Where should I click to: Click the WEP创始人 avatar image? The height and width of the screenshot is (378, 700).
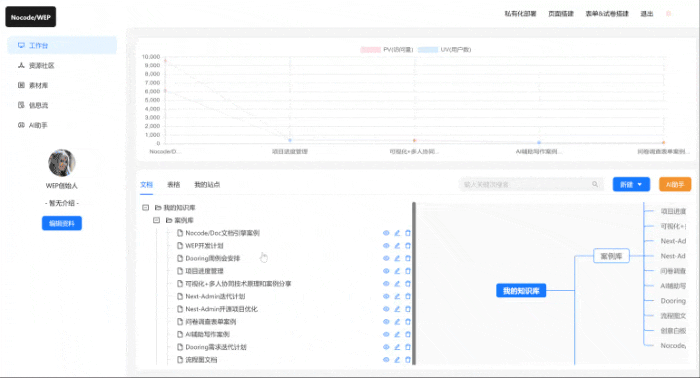[x=62, y=163]
